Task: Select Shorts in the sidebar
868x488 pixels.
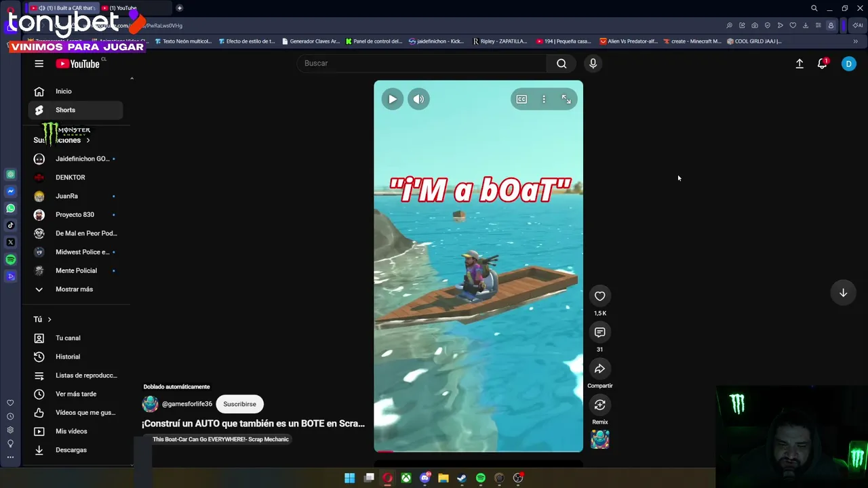Action: (75, 110)
